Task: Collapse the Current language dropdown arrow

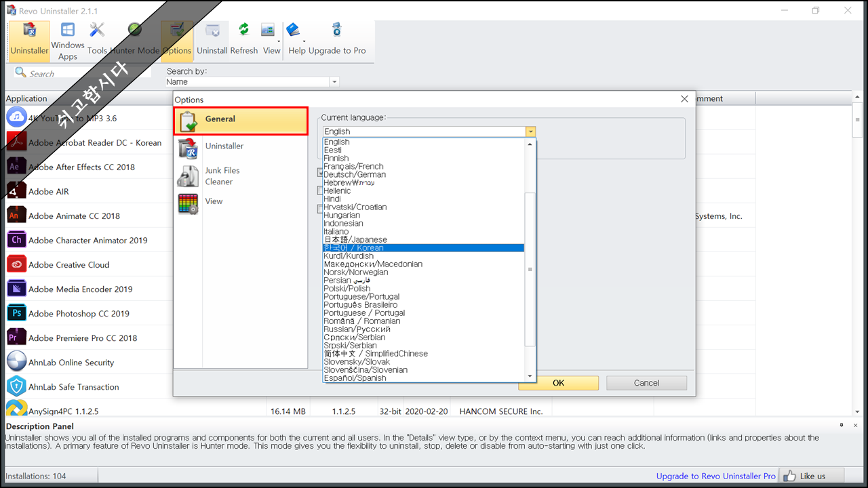Action: 531,131
